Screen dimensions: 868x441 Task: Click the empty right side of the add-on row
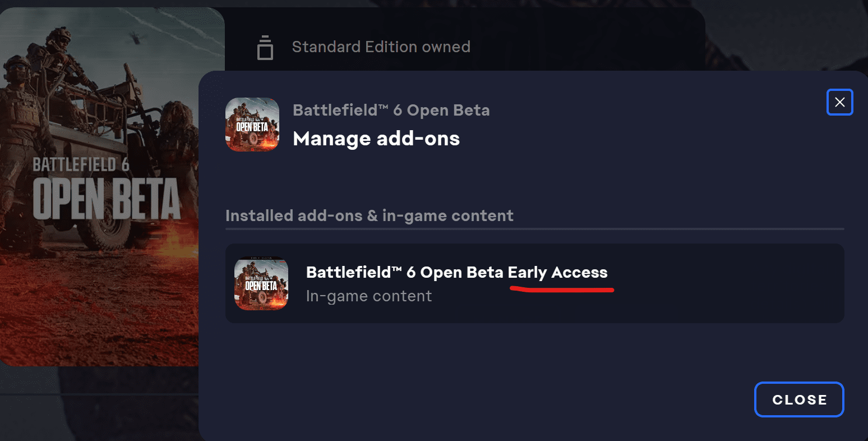click(x=729, y=283)
